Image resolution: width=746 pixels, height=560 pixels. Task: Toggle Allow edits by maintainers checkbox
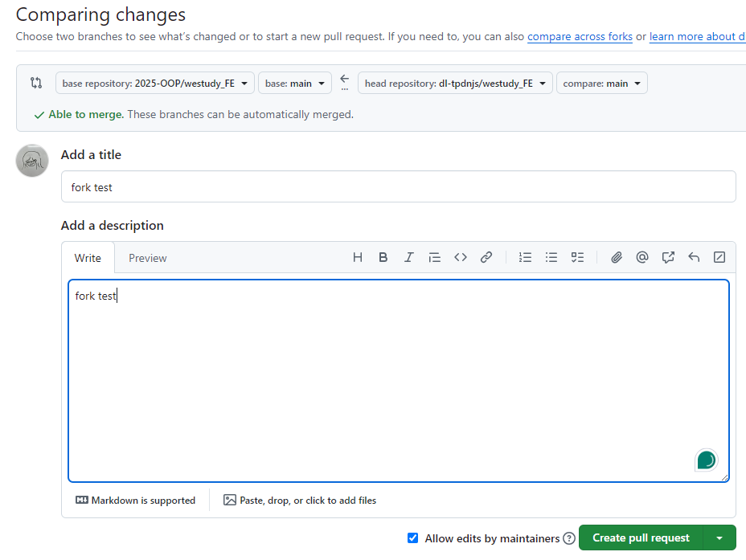click(x=413, y=538)
